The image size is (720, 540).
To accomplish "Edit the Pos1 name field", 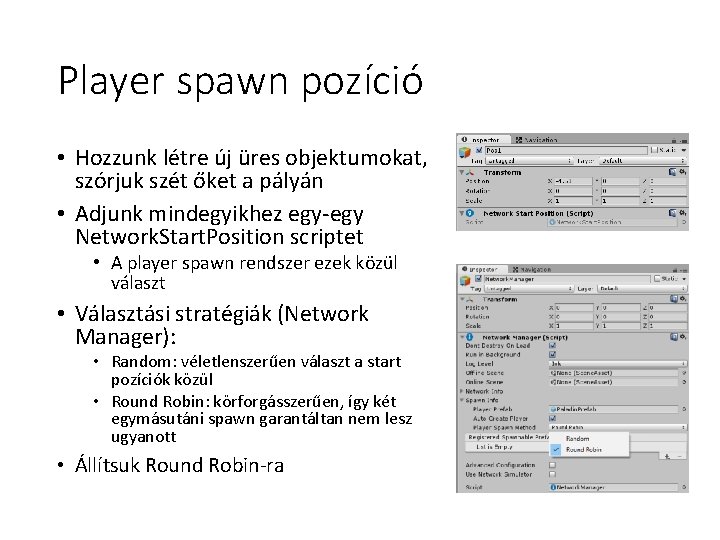I will click(x=566, y=150).
